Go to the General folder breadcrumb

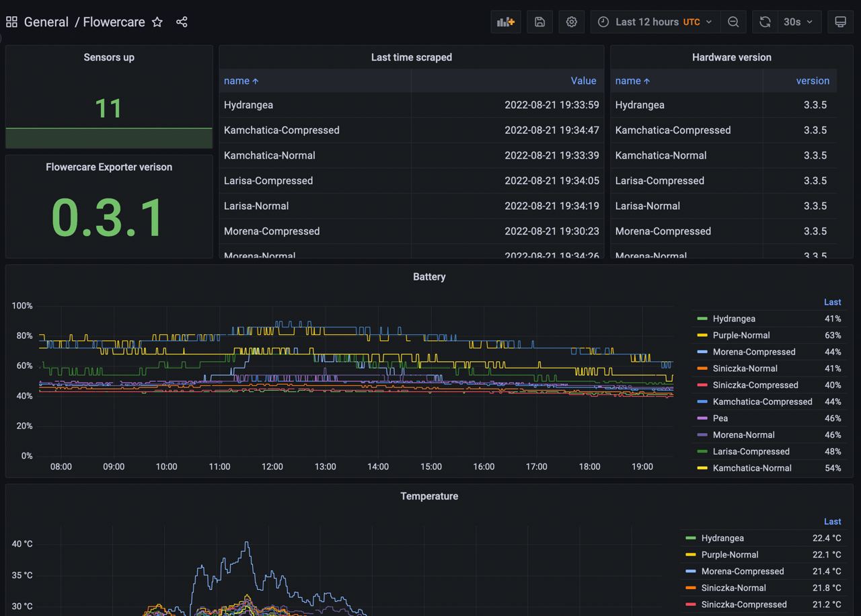coord(46,22)
